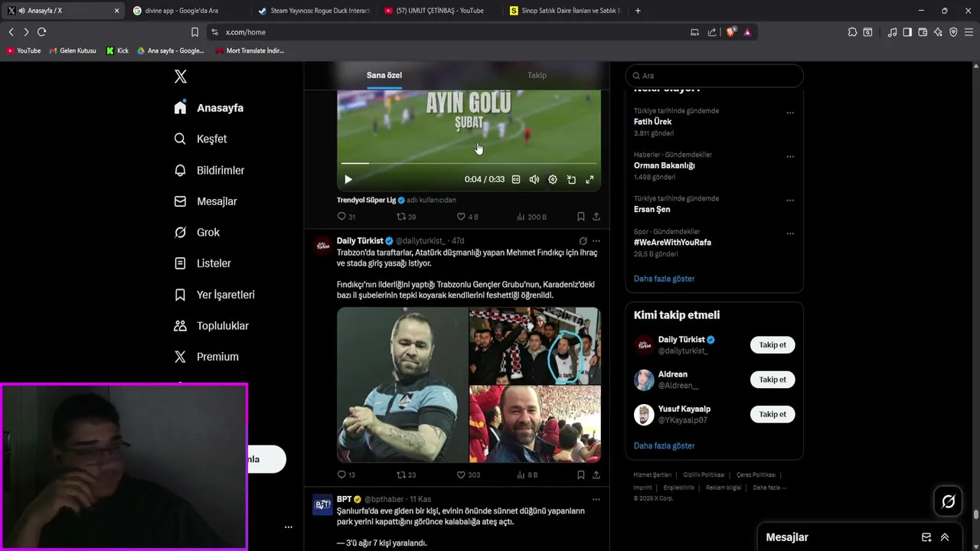Mute the video volume
The height and width of the screenshot is (551, 980).
[x=534, y=179]
